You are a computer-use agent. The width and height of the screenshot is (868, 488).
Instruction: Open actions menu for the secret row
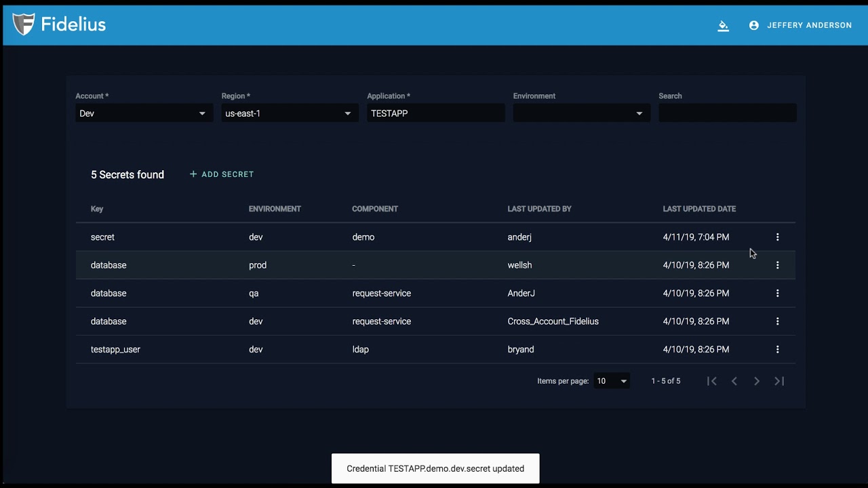pos(778,237)
